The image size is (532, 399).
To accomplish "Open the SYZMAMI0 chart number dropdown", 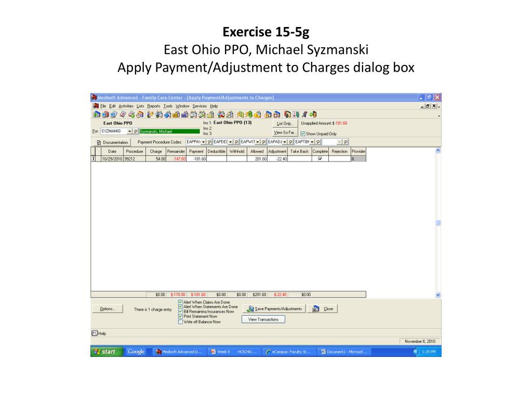I will 129,131.
